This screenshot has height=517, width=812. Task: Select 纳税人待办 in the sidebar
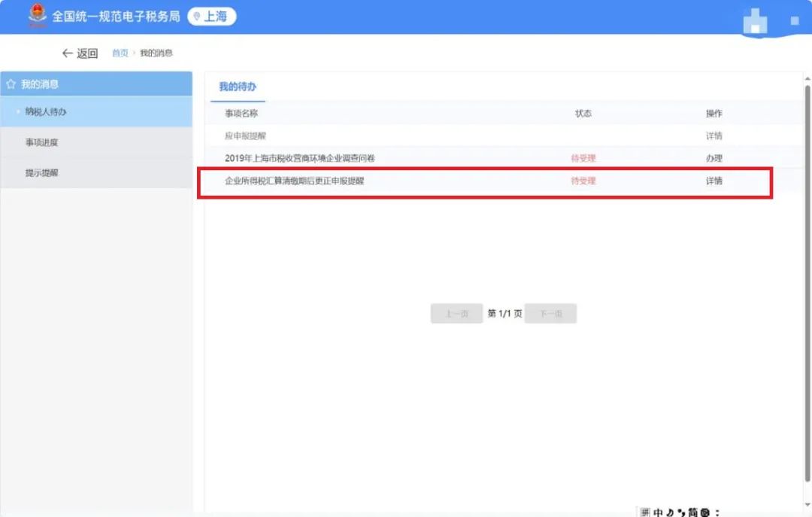pos(46,112)
